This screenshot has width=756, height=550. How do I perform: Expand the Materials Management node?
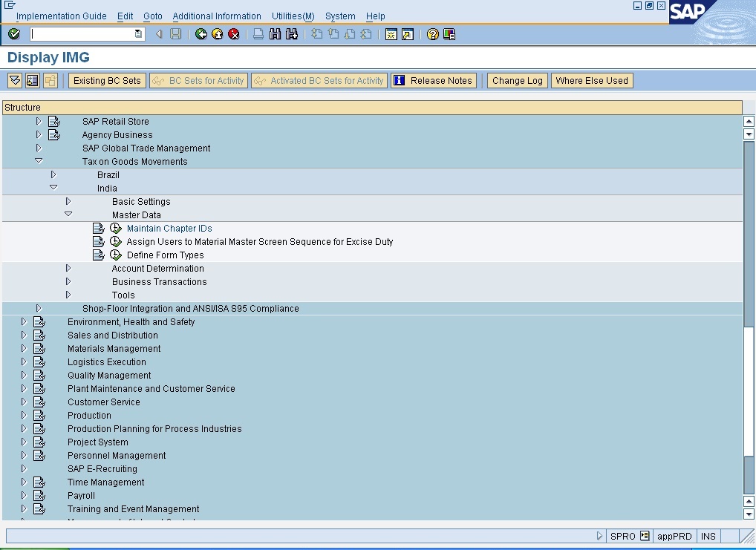click(24, 348)
